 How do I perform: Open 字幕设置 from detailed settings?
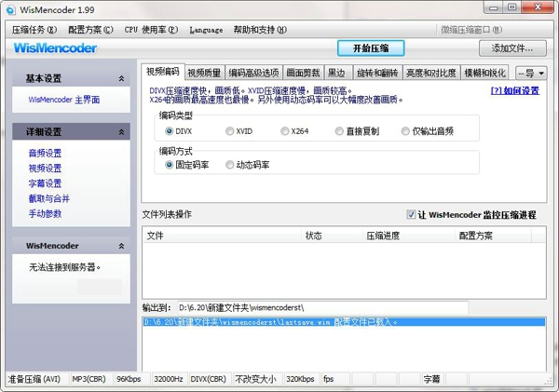[46, 183]
